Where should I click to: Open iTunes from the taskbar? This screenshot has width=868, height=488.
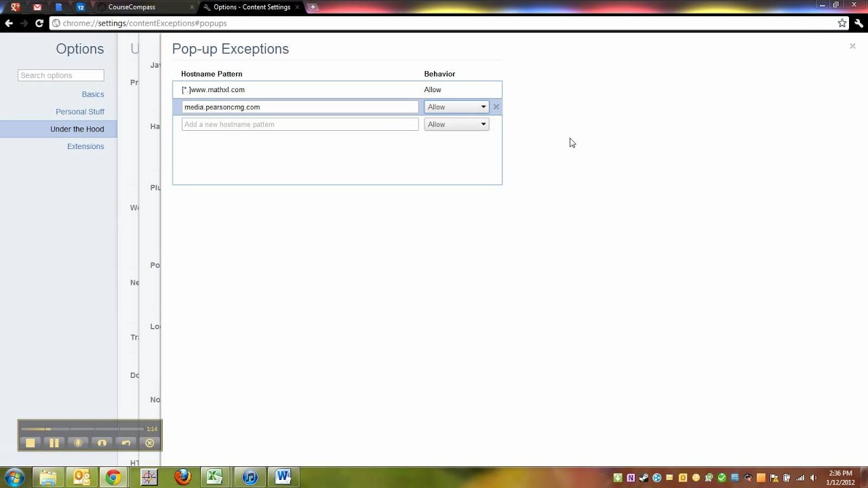coord(250,477)
